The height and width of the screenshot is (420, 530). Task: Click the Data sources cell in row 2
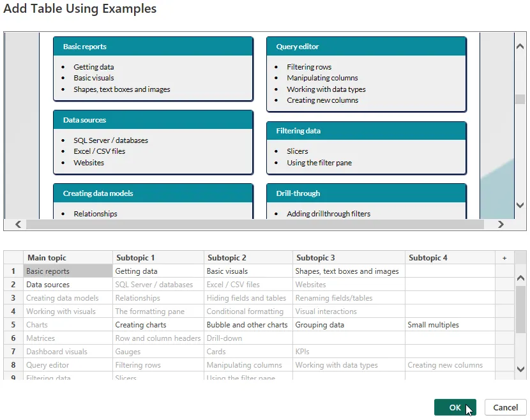(x=67, y=285)
